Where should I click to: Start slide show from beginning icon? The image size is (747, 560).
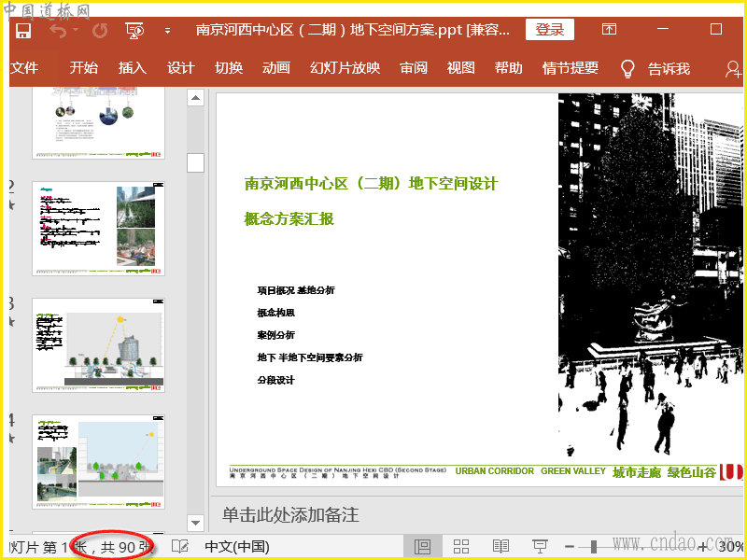coord(134,30)
